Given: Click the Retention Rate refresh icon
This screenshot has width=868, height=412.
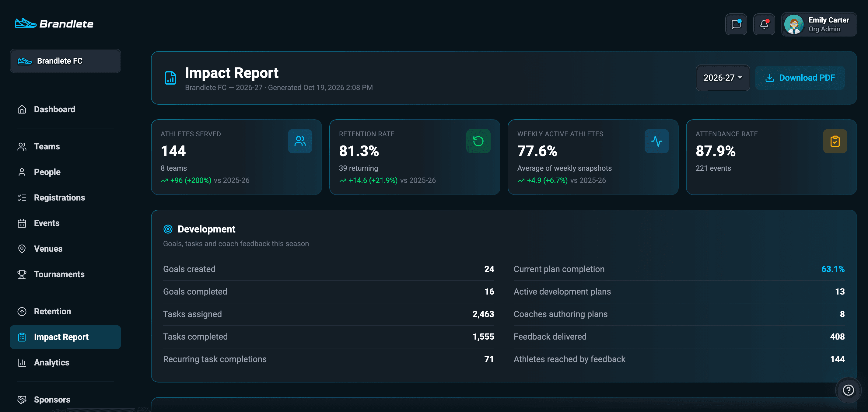Looking at the screenshot, I should [478, 141].
